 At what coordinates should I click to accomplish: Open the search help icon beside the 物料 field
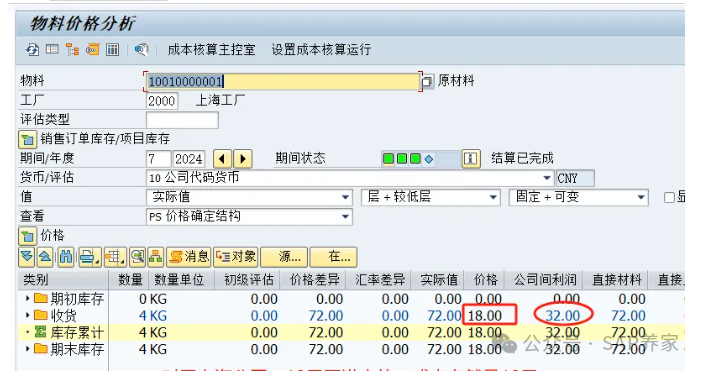coord(427,82)
